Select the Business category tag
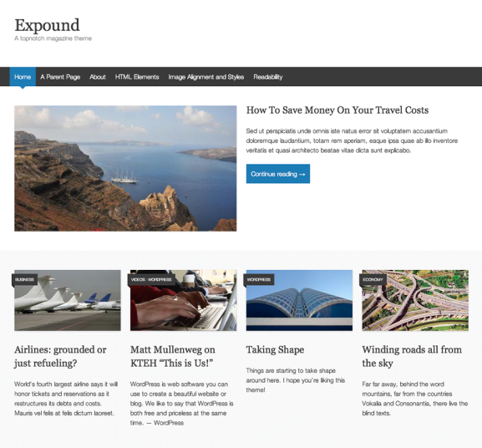Screen dimensions: 482x448 pos(24,279)
